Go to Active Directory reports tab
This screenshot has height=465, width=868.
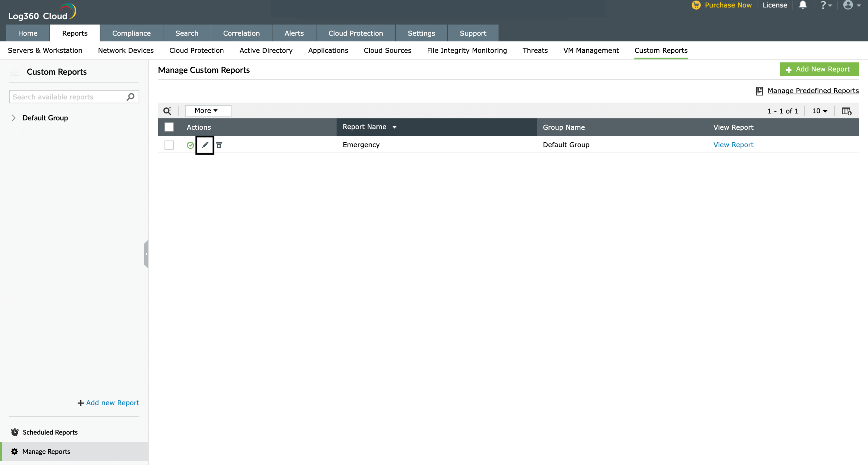tap(266, 50)
